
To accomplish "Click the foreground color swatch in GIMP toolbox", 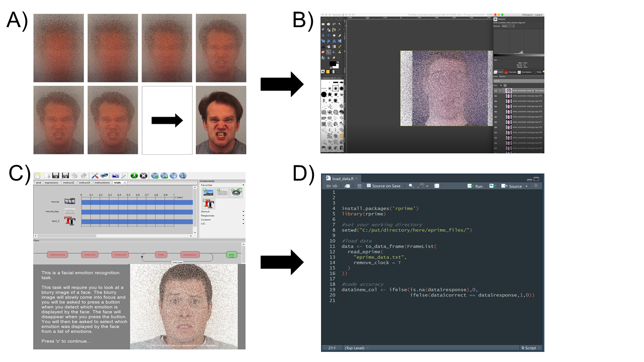I will pos(333,63).
